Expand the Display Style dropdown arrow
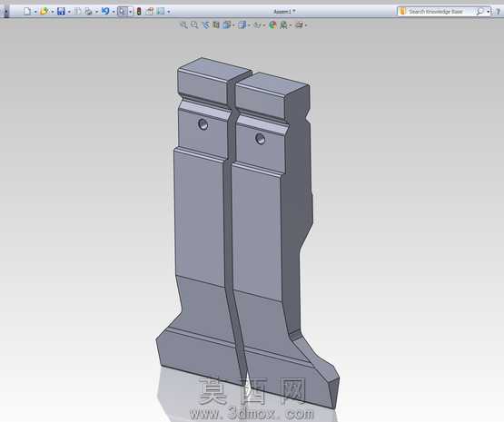504x422 pixels. point(250,25)
